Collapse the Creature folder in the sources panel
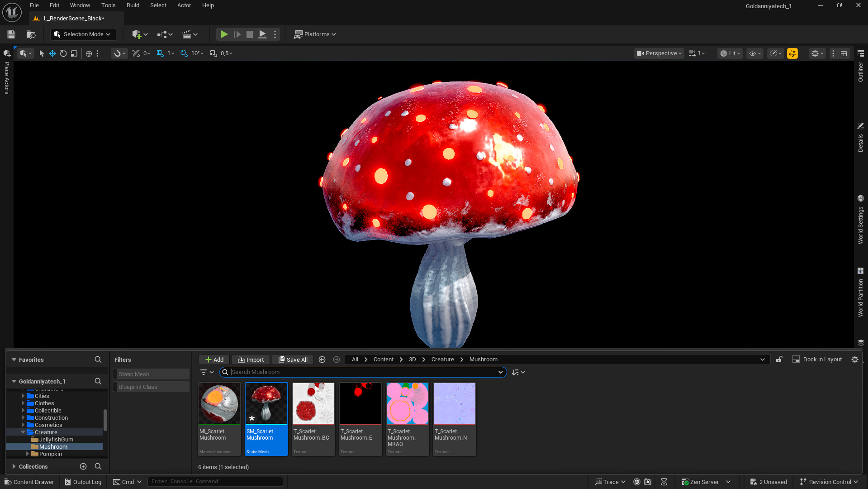This screenshot has height=489, width=868. pyautogui.click(x=23, y=432)
